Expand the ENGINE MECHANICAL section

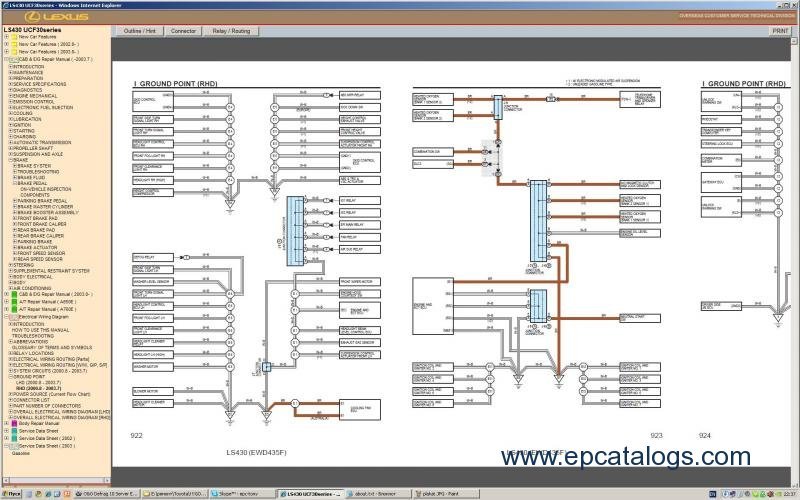coord(10,96)
